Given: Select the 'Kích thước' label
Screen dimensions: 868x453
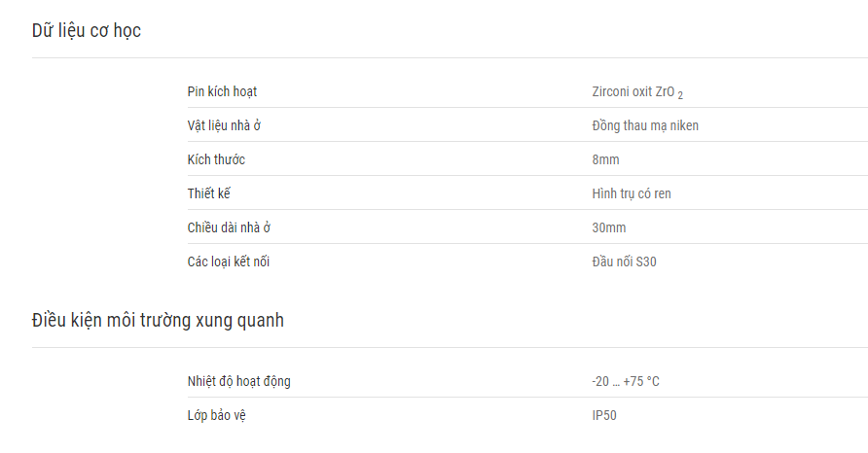Looking at the screenshot, I should pos(216,159).
